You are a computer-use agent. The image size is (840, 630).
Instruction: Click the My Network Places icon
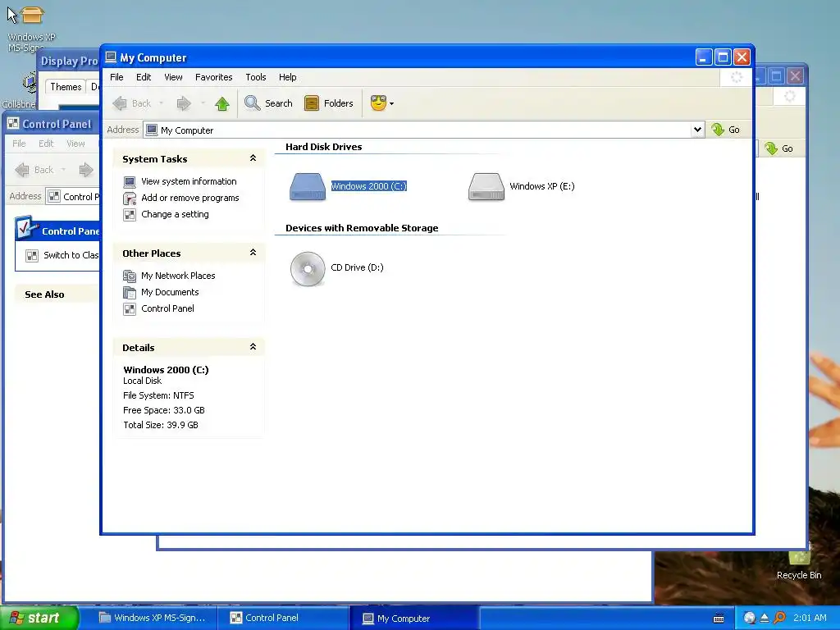tap(130, 276)
